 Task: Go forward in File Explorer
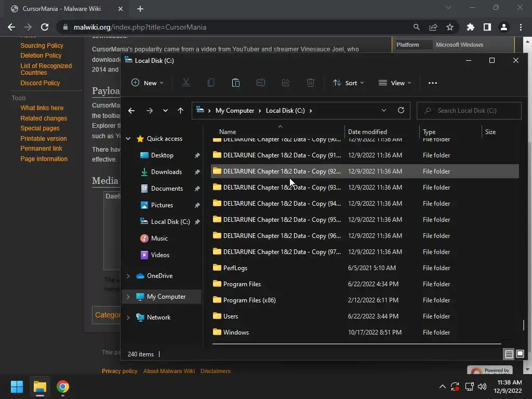(x=149, y=111)
